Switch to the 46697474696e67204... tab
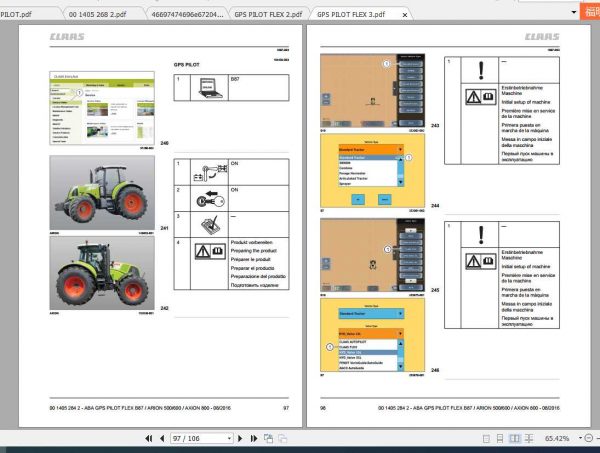Screen dimensions: 600x453 tap(187, 15)
